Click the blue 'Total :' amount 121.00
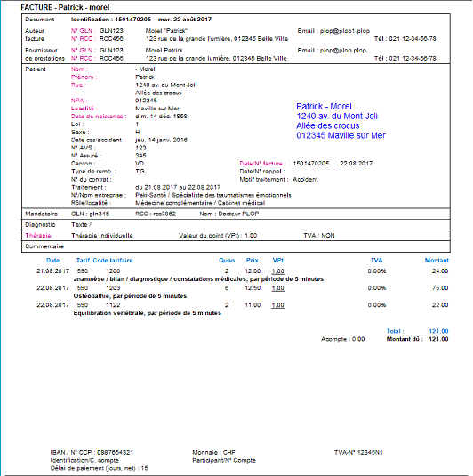This screenshot has width=473, height=476. [438, 331]
